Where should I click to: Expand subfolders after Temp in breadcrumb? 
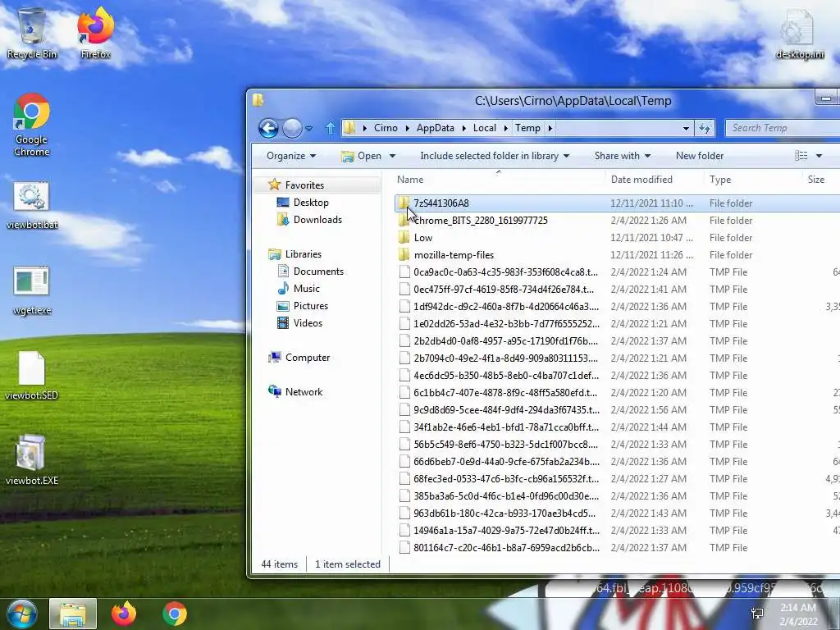click(x=550, y=128)
